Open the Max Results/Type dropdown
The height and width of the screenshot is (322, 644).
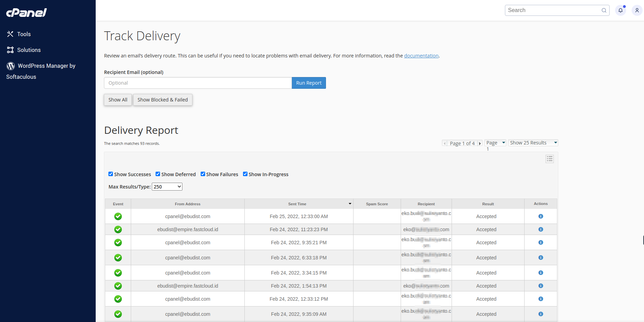(167, 187)
